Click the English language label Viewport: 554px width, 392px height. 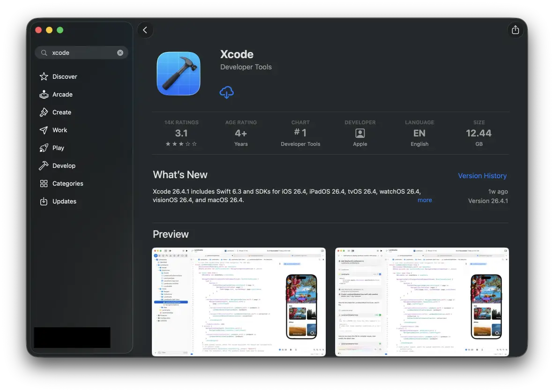[x=419, y=144]
